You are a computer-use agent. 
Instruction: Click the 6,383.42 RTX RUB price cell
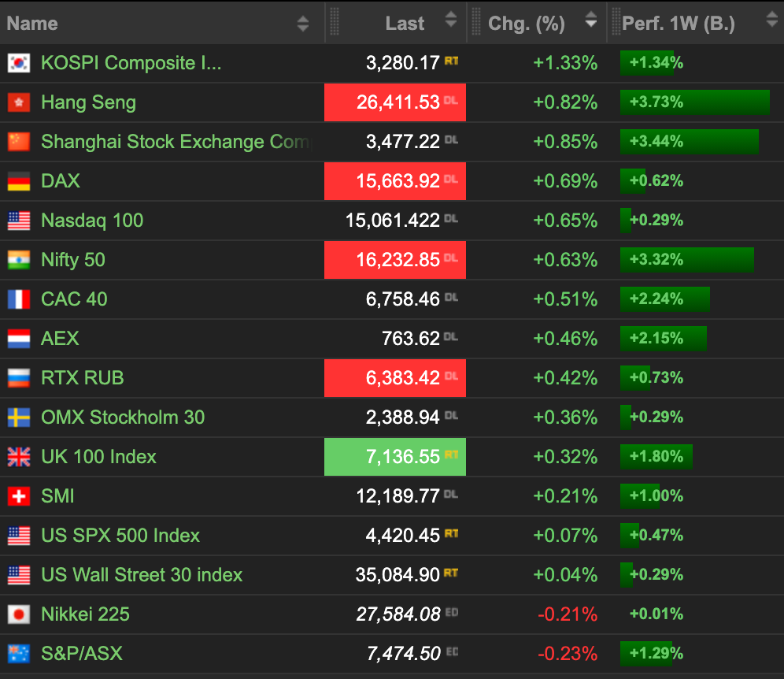395,378
